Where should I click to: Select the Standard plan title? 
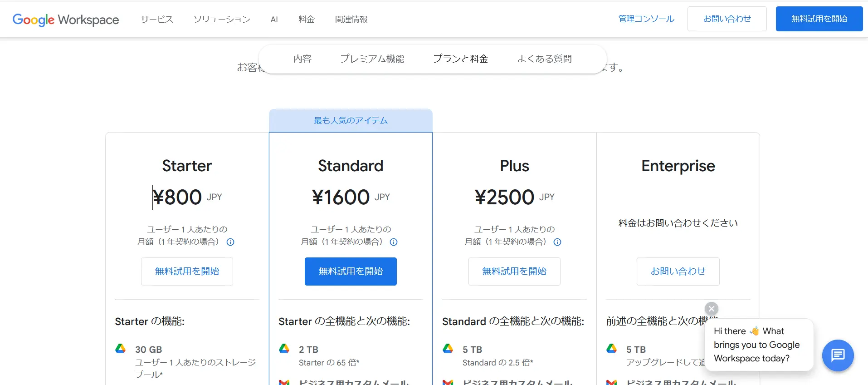tap(351, 166)
